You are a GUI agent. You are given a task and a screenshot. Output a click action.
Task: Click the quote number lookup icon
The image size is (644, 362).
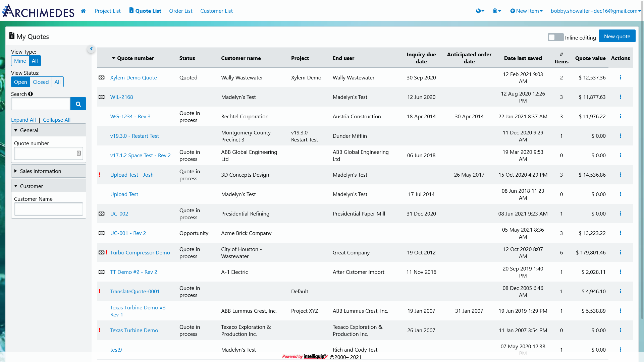tap(79, 153)
